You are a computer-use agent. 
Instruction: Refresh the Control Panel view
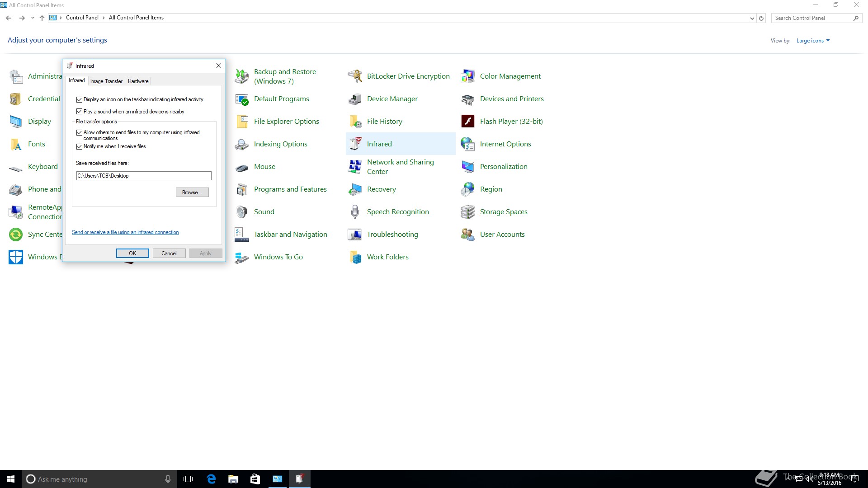point(761,18)
